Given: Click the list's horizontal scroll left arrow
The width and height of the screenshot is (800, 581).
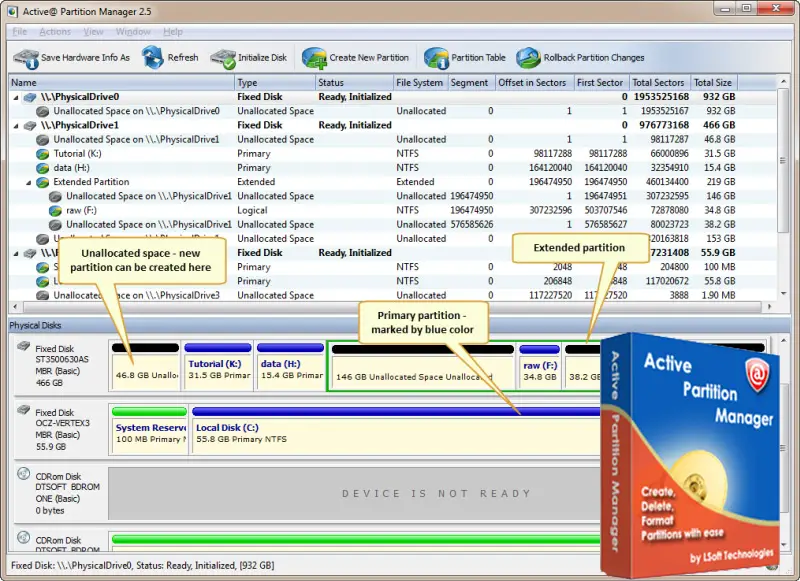Looking at the screenshot, I should click(15, 307).
